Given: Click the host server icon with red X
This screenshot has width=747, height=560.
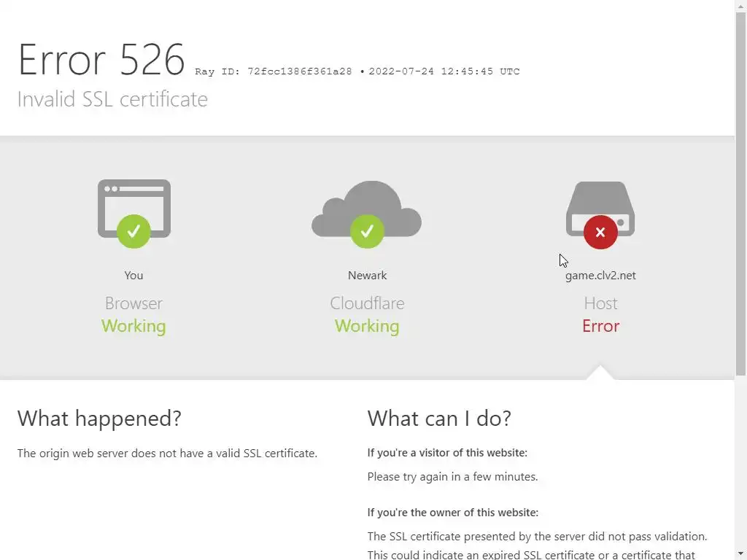Looking at the screenshot, I should tap(600, 215).
